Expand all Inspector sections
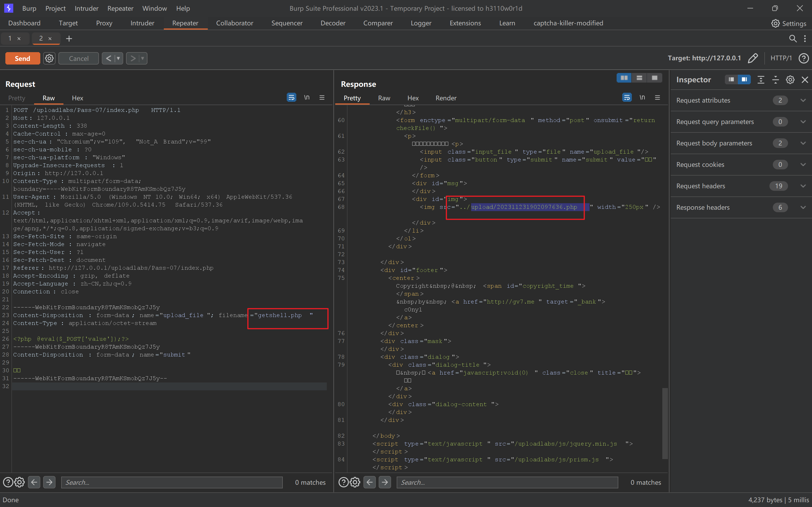Screen dimensions: 812x507 click(761, 79)
